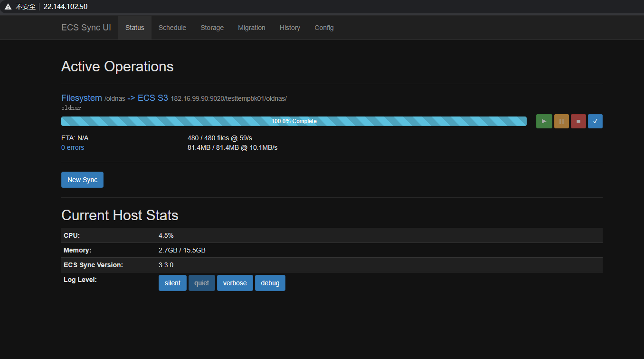Click the Filesystem -> ECS S3 job link
This screenshot has width=644, height=359.
coord(174,98)
